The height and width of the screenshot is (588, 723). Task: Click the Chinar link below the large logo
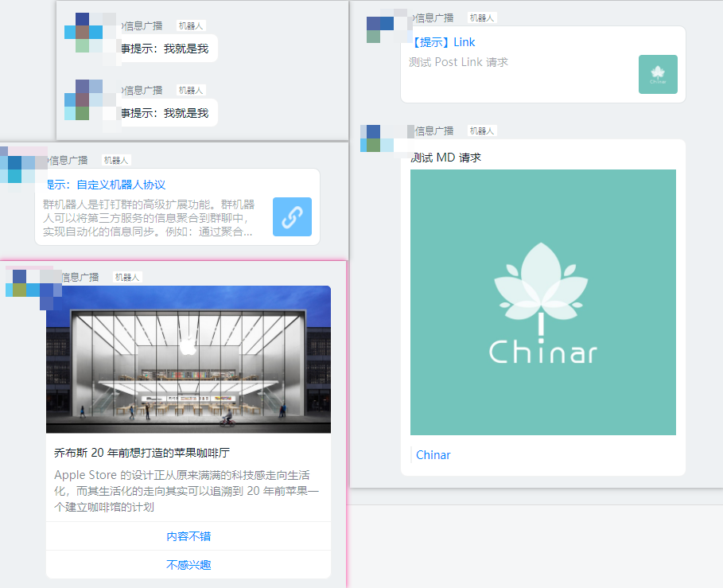[x=433, y=454]
